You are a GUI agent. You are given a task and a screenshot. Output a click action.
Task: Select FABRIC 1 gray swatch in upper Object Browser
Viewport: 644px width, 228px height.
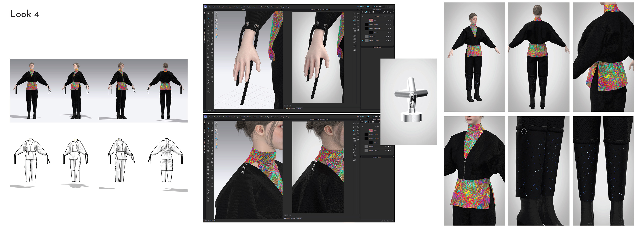(367, 37)
